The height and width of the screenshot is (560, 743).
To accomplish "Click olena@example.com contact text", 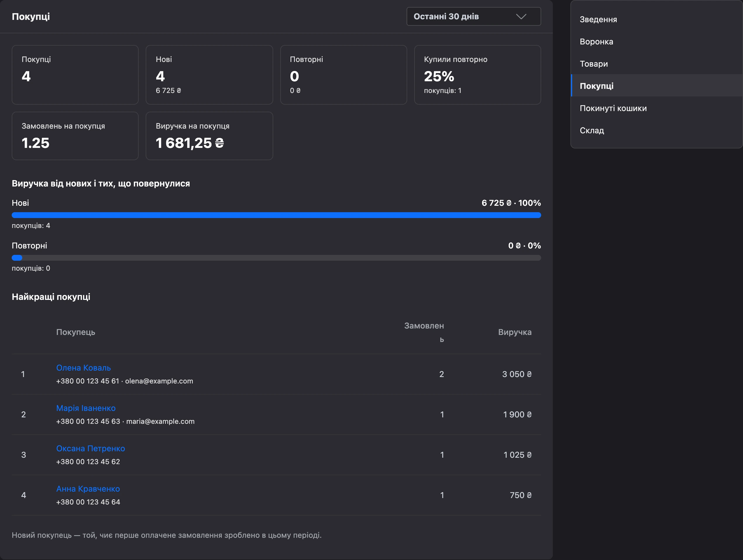I will point(159,381).
